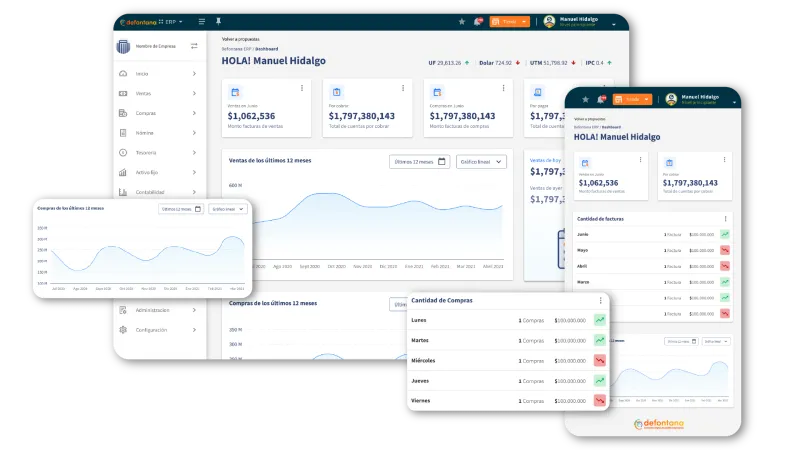
Task: Open three-dot menu of Cantidad de facturas
Action: click(x=726, y=219)
